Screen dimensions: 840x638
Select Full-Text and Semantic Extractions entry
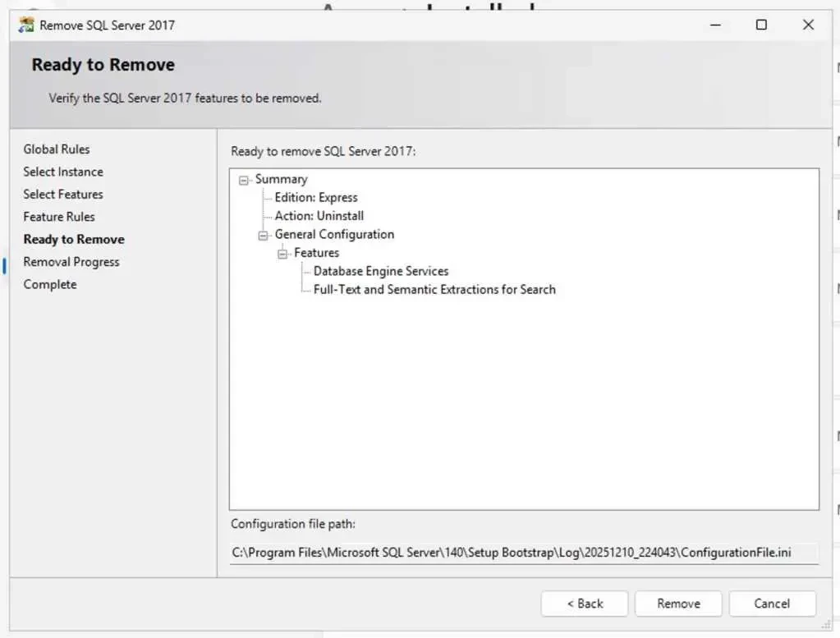coord(434,289)
